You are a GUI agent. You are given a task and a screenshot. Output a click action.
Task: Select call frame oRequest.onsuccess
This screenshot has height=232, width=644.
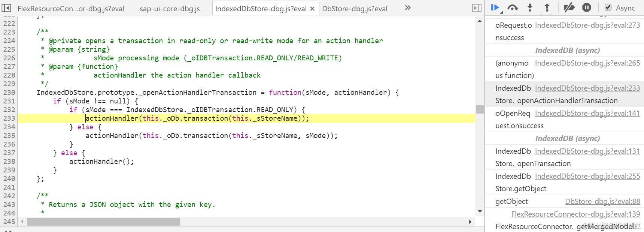pos(565,31)
